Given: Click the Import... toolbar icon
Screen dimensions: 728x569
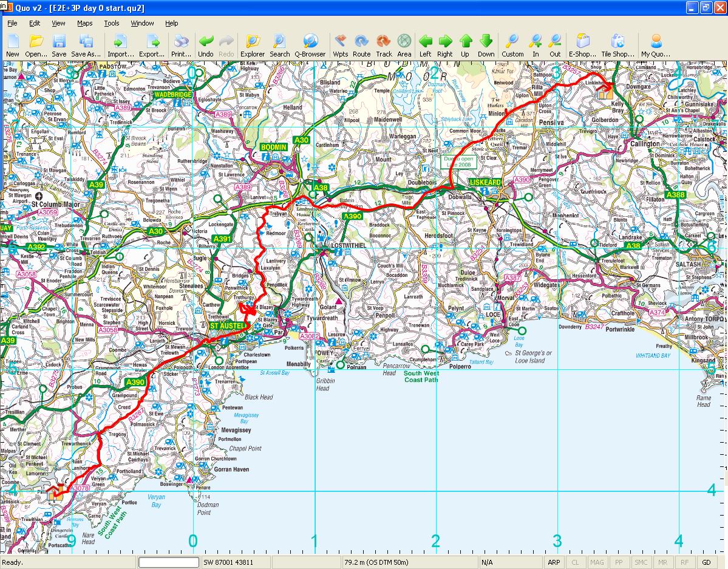Looking at the screenshot, I should (121, 46).
